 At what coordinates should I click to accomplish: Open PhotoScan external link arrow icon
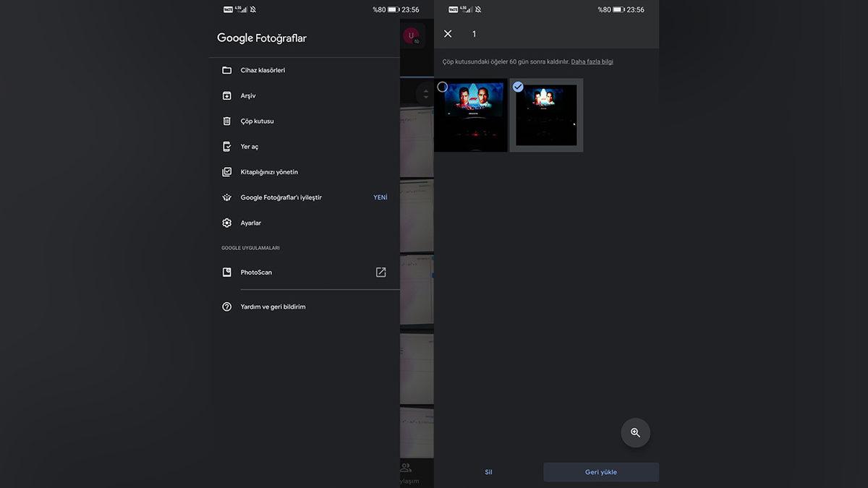380,273
